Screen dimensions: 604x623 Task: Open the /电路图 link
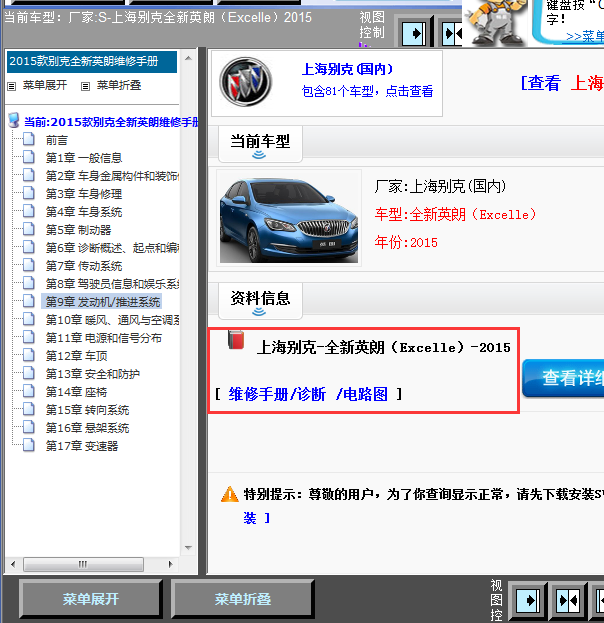pos(361,395)
